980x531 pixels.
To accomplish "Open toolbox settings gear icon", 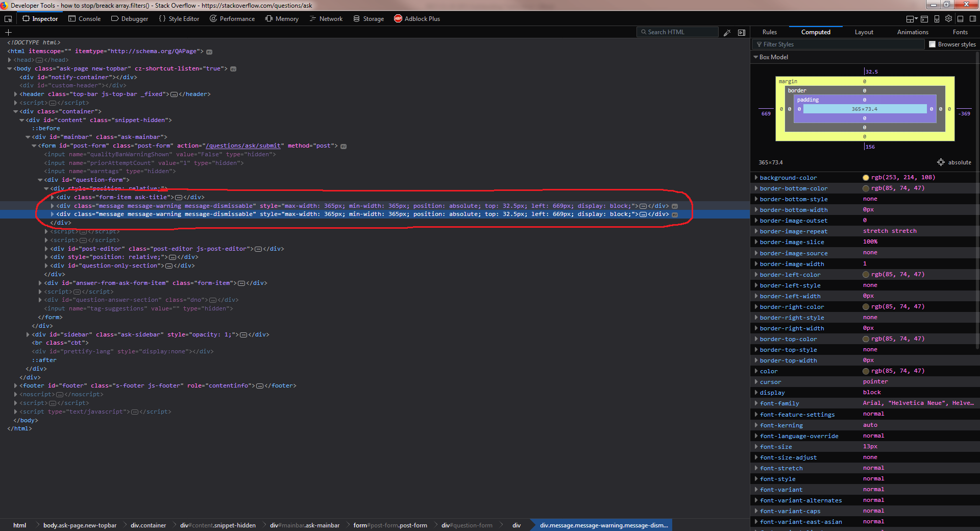I will click(948, 18).
